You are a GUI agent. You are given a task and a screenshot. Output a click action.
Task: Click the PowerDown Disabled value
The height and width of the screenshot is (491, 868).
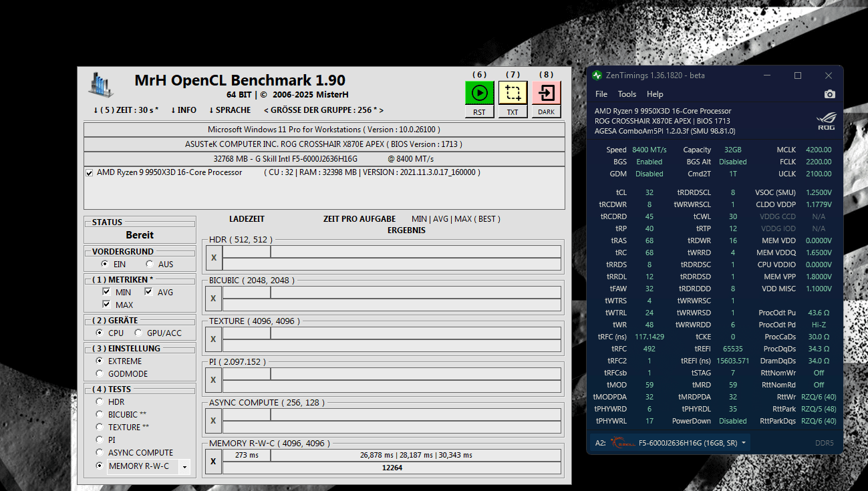(732, 421)
